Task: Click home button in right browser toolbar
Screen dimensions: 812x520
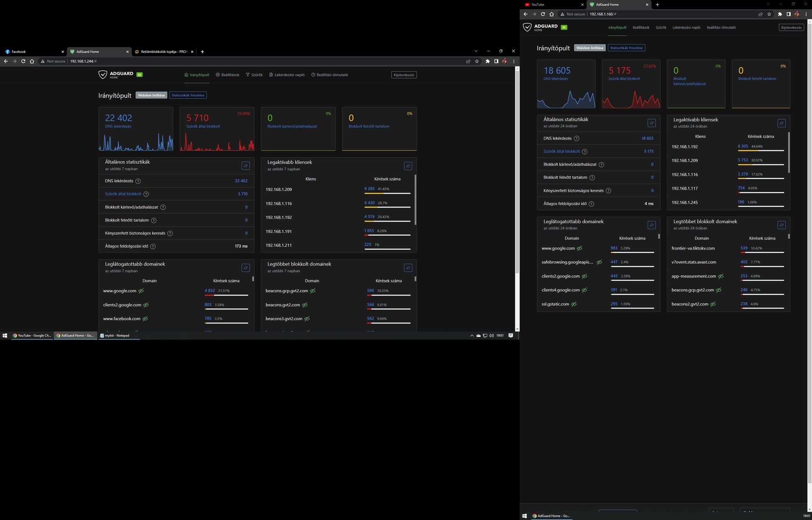Action: (551, 14)
